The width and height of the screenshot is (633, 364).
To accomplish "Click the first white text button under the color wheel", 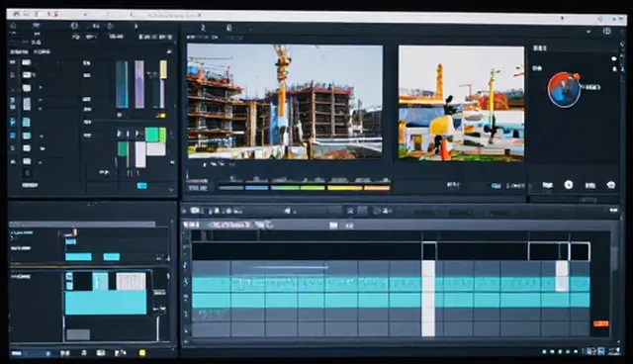I will point(547,185).
